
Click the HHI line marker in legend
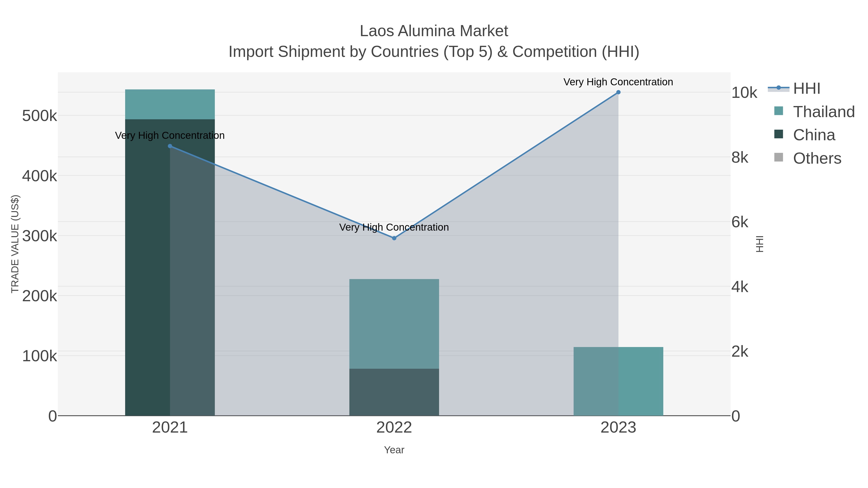(779, 88)
